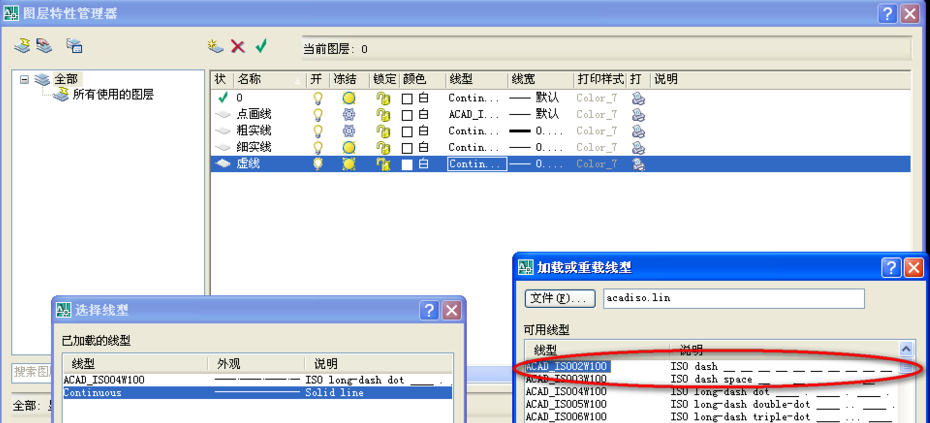Toggle the on/off bulb for 虚线 layer
930x423 pixels.
click(x=319, y=164)
